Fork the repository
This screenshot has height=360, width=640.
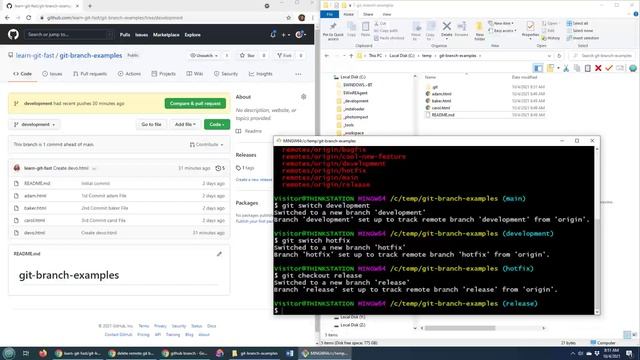point(284,55)
